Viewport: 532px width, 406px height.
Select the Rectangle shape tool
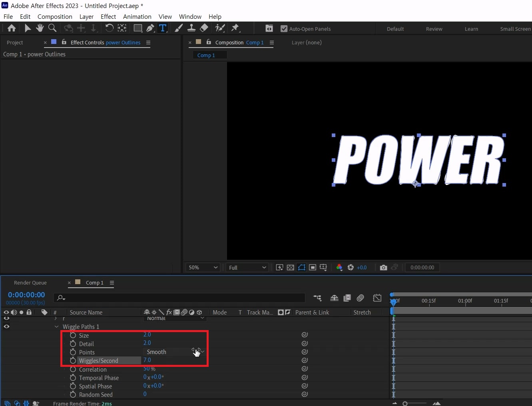pyautogui.click(x=138, y=28)
